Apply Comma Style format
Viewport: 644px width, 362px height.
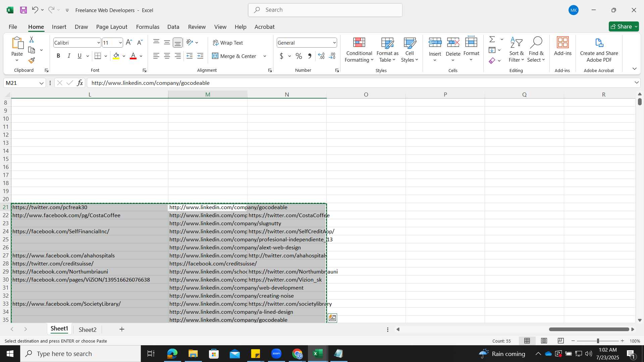(310, 56)
